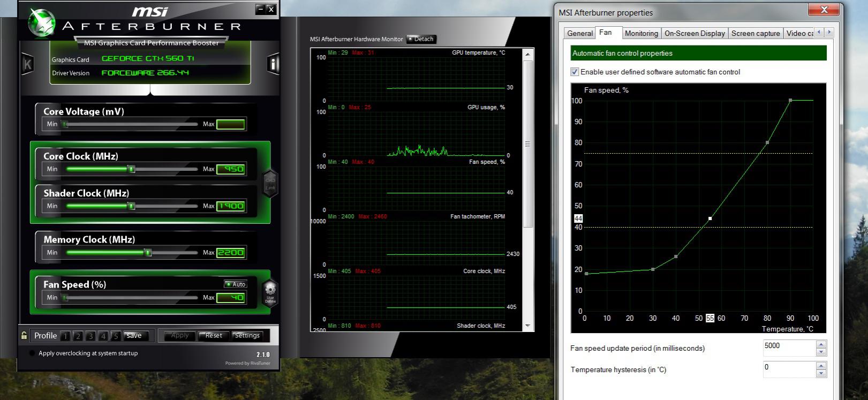Switch to the General tab
868x400 pixels.
tap(580, 33)
